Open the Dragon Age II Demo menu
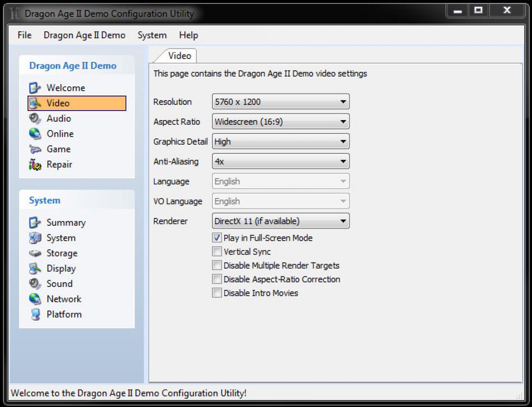 [84, 35]
